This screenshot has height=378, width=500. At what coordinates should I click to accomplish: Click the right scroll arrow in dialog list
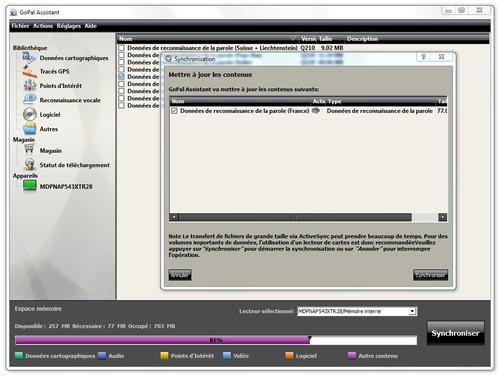(443, 217)
